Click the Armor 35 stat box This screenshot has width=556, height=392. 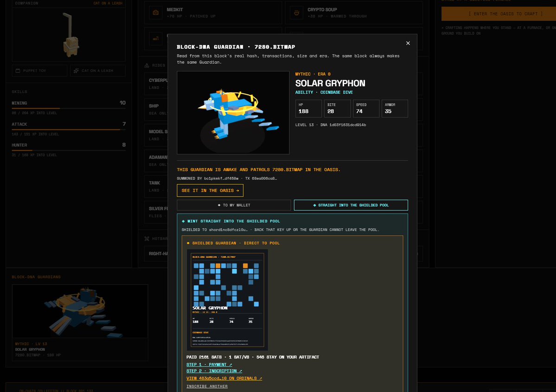click(395, 109)
